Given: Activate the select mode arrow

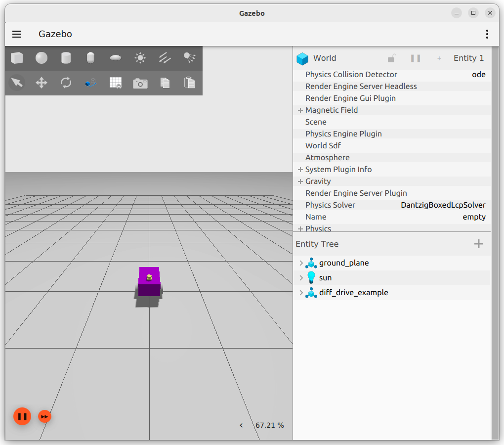Looking at the screenshot, I should (17, 83).
